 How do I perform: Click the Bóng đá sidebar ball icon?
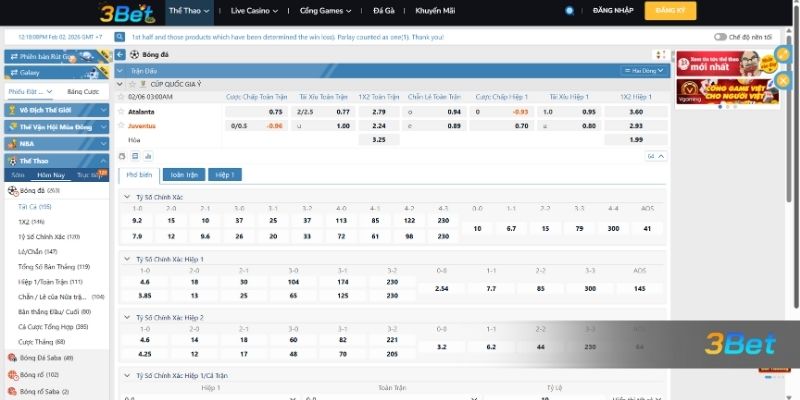13,191
